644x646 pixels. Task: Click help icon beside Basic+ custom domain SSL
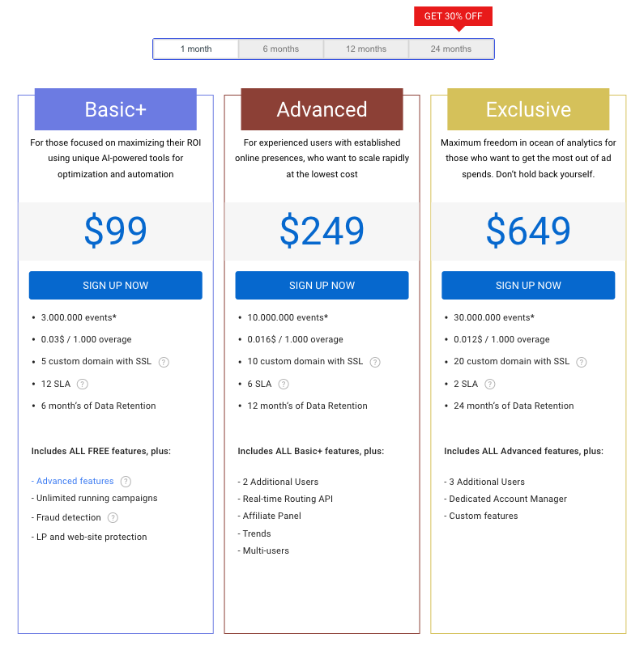(x=164, y=362)
